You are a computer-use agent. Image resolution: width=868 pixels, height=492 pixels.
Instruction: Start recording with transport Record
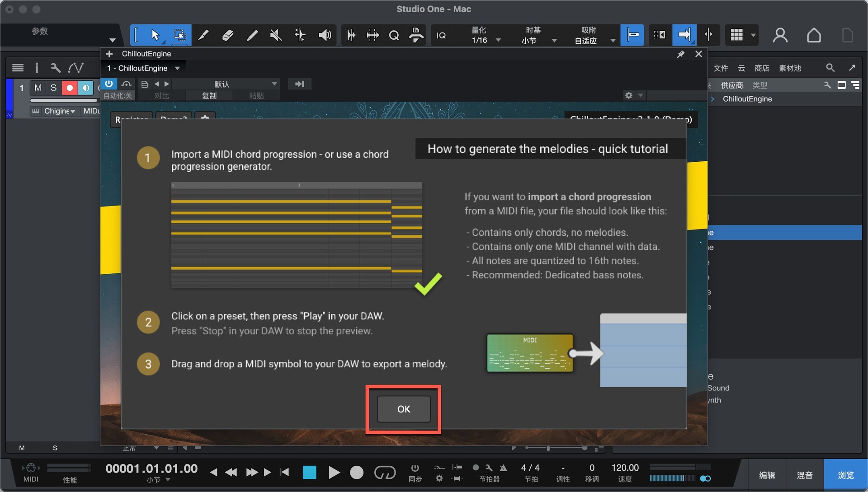coord(357,473)
